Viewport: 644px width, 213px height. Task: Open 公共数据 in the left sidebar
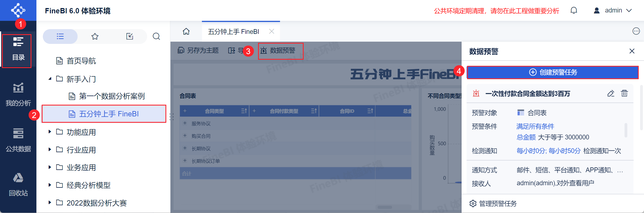(x=18, y=140)
